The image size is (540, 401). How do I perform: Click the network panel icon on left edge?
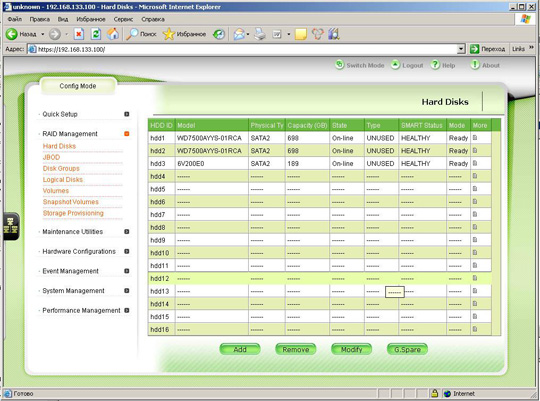click(11, 226)
